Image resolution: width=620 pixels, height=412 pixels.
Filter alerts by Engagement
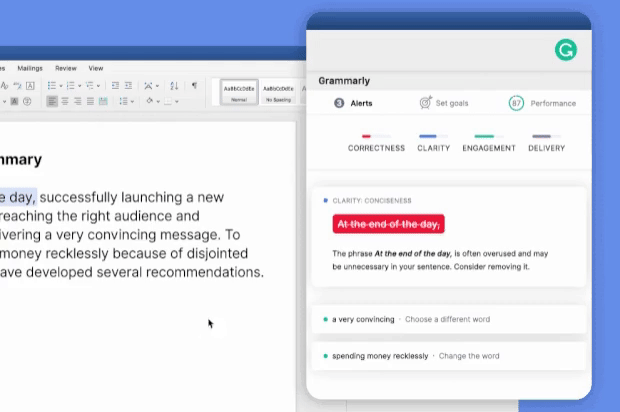click(489, 143)
